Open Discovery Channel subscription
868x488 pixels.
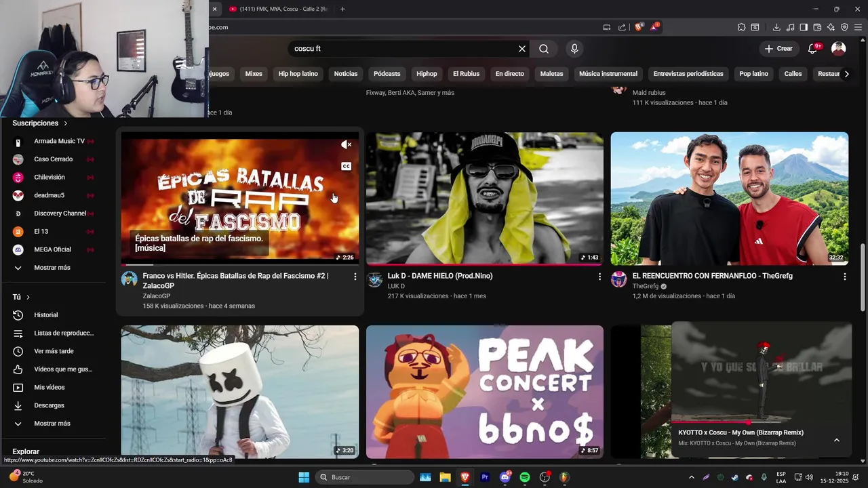[54, 213]
